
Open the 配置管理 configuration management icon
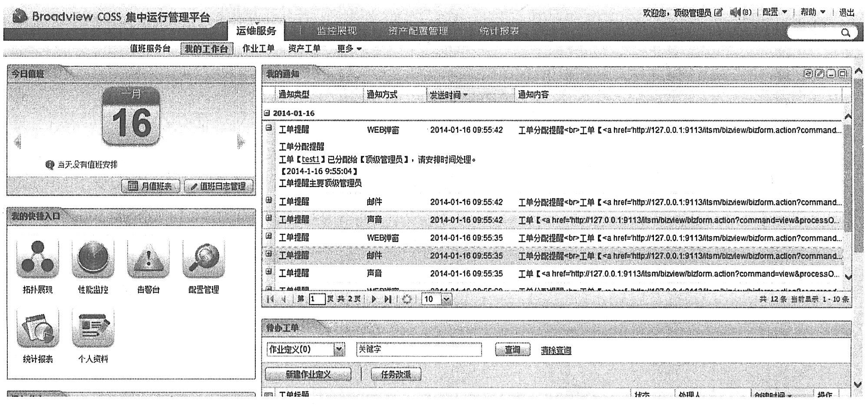coord(203,260)
